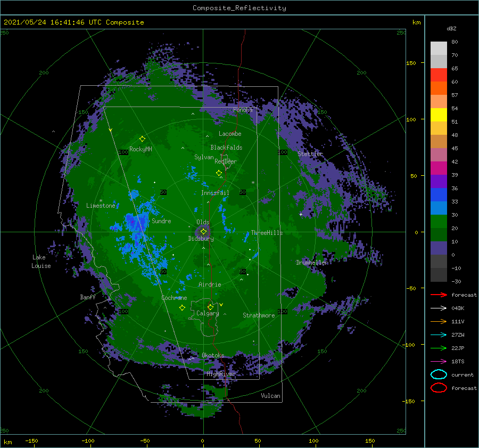Select the purple 36–39 dBZ swatch
Screen dimensions: 479x448
coord(439,182)
